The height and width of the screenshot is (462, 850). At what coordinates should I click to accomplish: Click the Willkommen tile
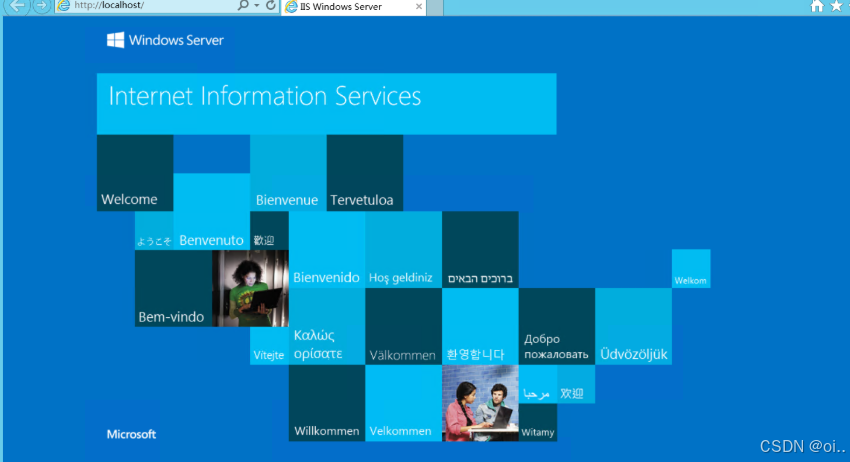pos(327,403)
